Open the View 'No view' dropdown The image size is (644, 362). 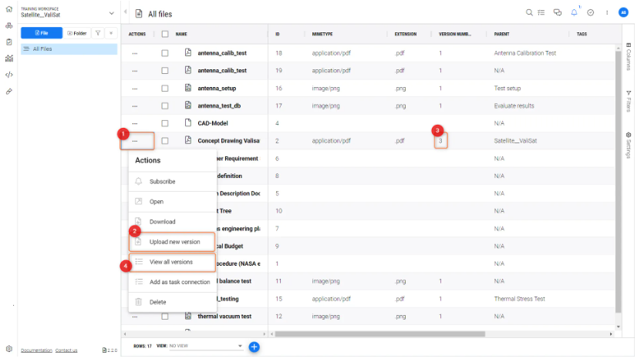206,346
